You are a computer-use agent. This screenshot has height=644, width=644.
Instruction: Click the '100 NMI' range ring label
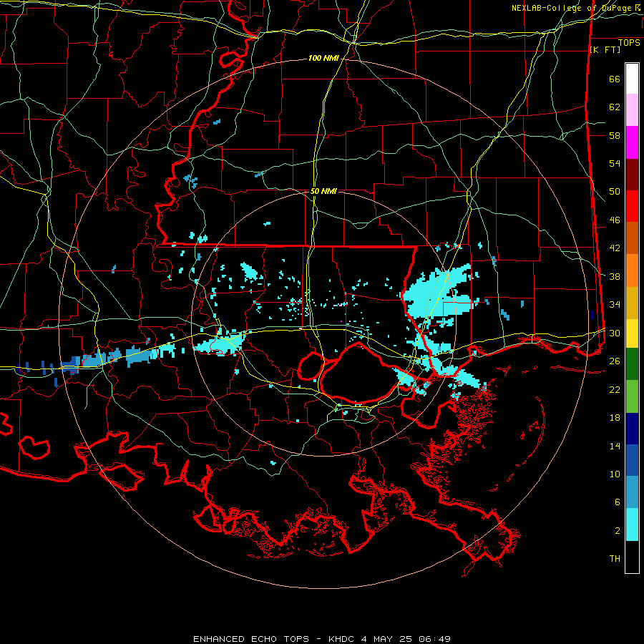coord(323,59)
